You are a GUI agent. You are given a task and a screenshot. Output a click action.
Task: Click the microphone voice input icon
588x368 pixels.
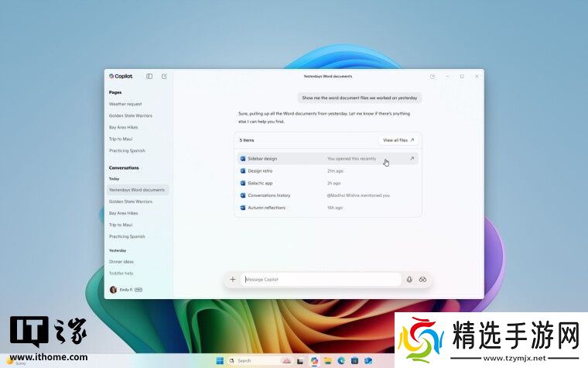click(x=409, y=280)
